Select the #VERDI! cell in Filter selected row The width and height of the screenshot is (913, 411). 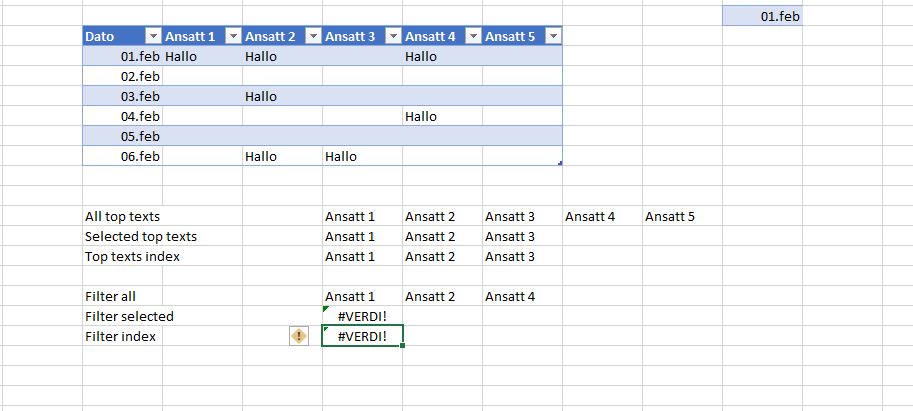(x=362, y=316)
